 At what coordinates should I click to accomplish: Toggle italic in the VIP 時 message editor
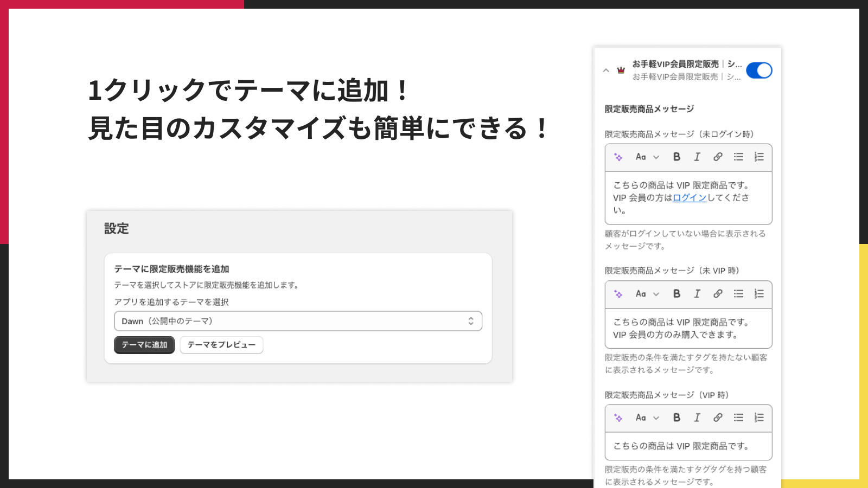[697, 418]
